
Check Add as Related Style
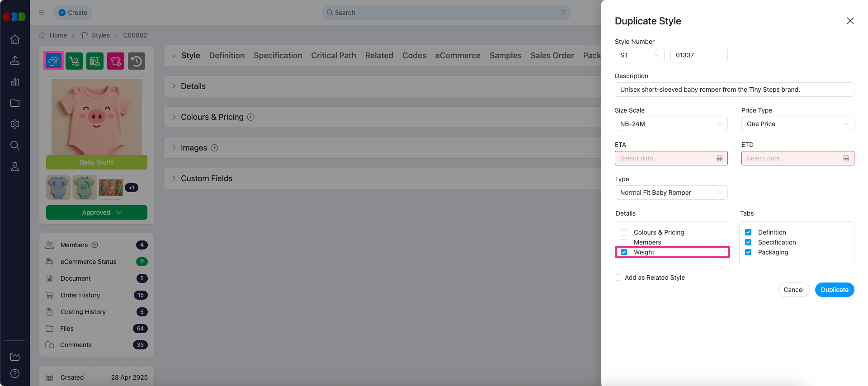coord(618,278)
